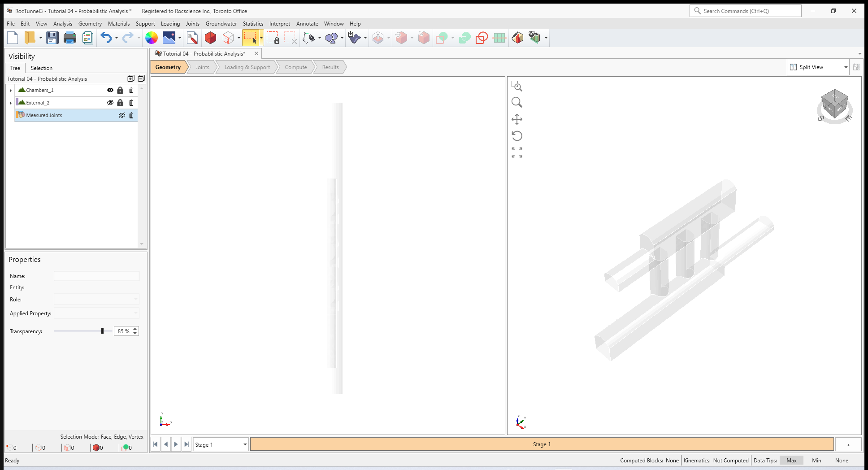Save the project with the floppy disk icon
The image size is (868, 470).
52,38
